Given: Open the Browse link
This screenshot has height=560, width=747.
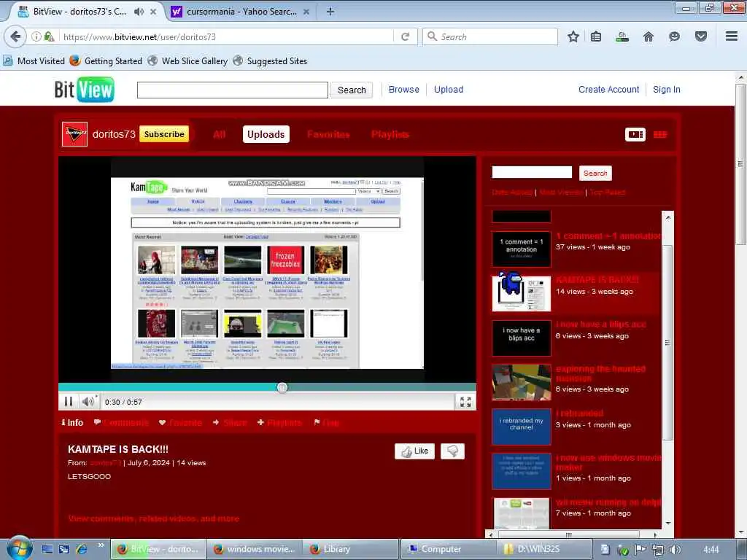Looking at the screenshot, I should [403, 90].
